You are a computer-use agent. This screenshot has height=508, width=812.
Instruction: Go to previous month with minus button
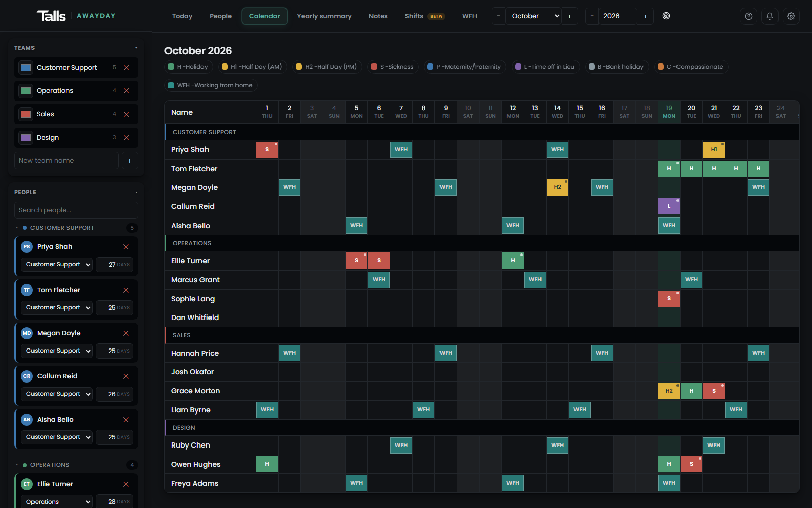(498, 16)
